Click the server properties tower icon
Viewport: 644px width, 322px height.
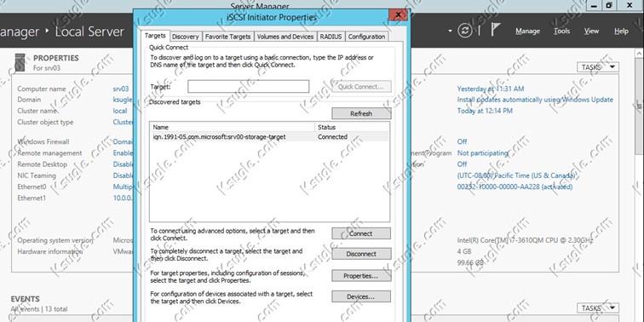[x=20, y=62]
